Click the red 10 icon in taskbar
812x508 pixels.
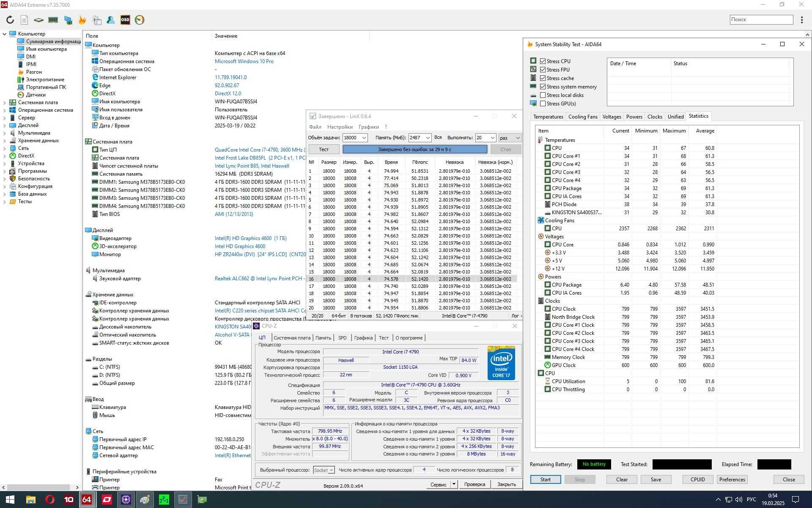point(69,500)
